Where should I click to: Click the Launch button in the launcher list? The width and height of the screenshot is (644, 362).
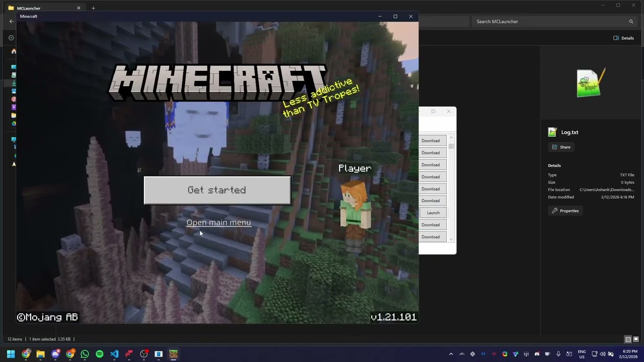coord(433,213)
